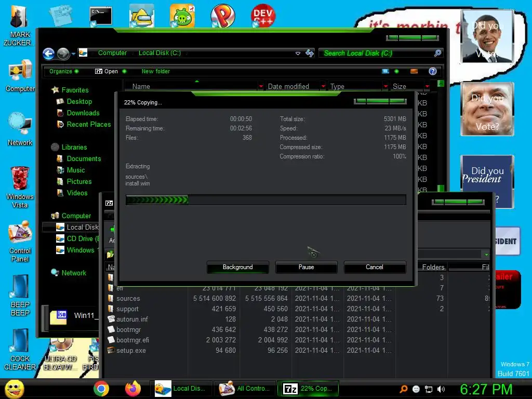
Task: Open the Date modified column filter dropdown
Action: (323, 87)
